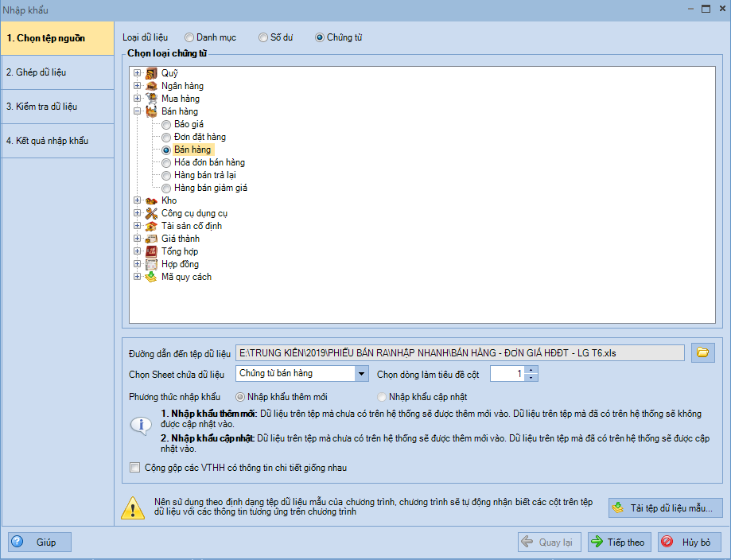Choose Hàng bán giảm giá voucher type
This screenshot has height=560, width=731.
(166, 188)
